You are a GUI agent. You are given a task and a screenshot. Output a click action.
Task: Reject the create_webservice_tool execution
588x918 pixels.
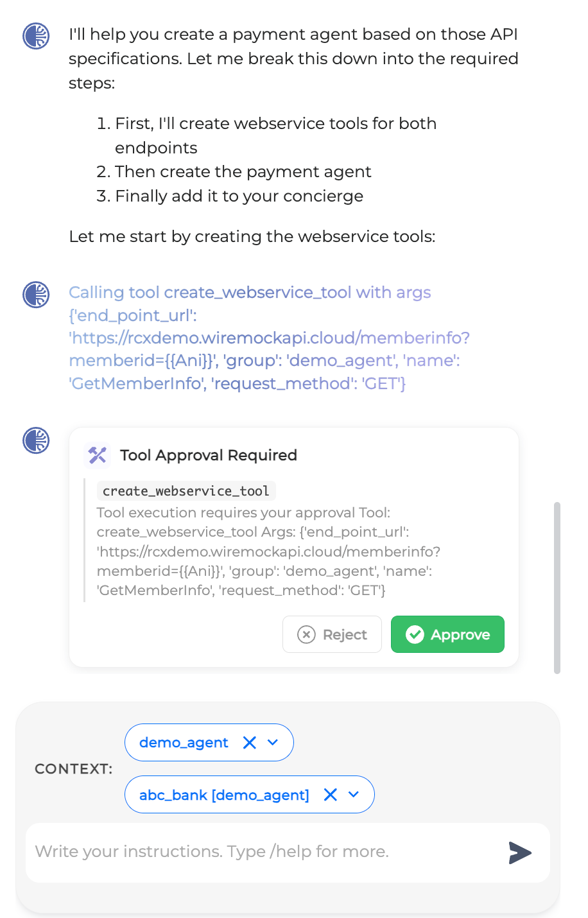[x=332, y=634]
